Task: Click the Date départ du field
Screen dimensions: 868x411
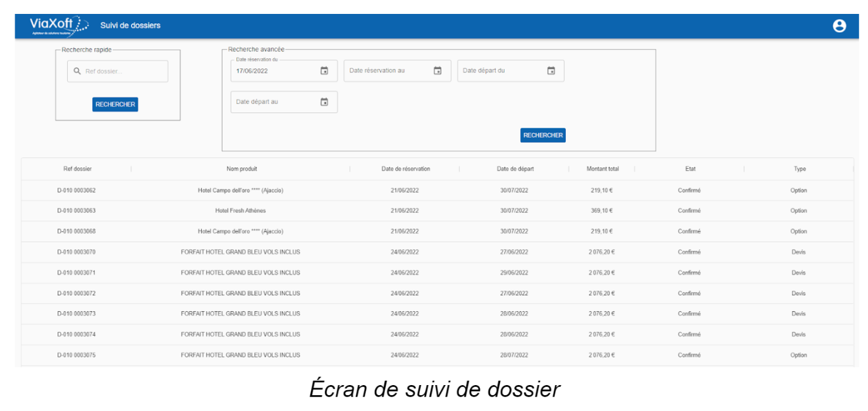Action: [511, 71]
